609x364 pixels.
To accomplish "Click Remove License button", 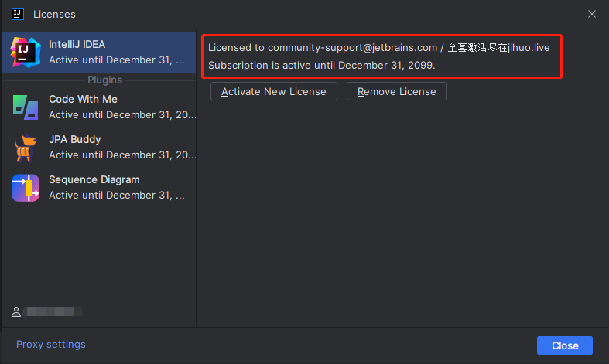I will coord(396,92).
